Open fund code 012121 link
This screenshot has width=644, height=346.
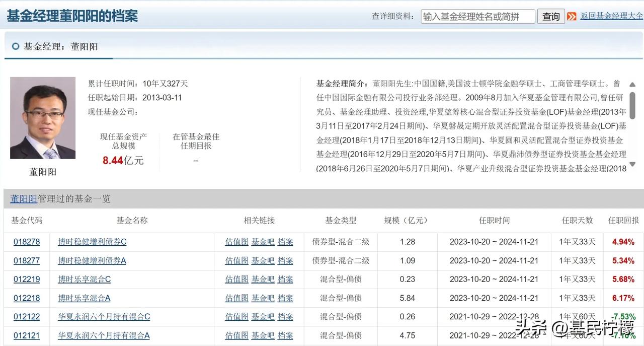click(x=27, y=335)
